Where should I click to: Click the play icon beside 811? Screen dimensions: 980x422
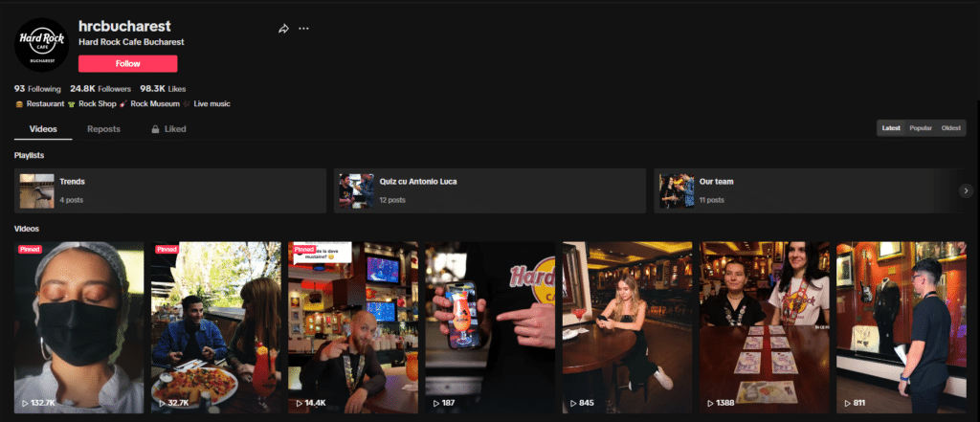pyautogui.click(x=848, y=403)
